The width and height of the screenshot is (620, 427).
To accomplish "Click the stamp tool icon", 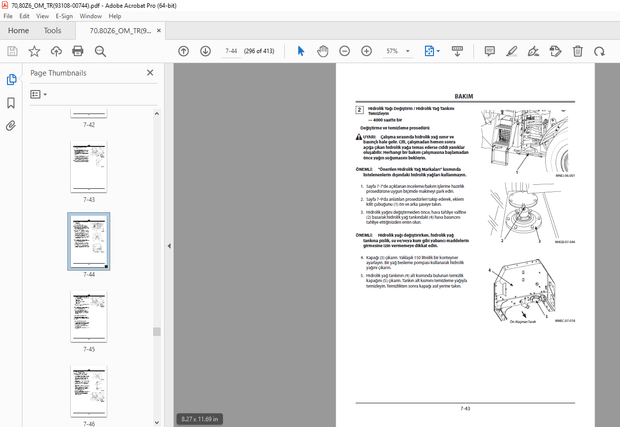I will click(x=556, y=51).
